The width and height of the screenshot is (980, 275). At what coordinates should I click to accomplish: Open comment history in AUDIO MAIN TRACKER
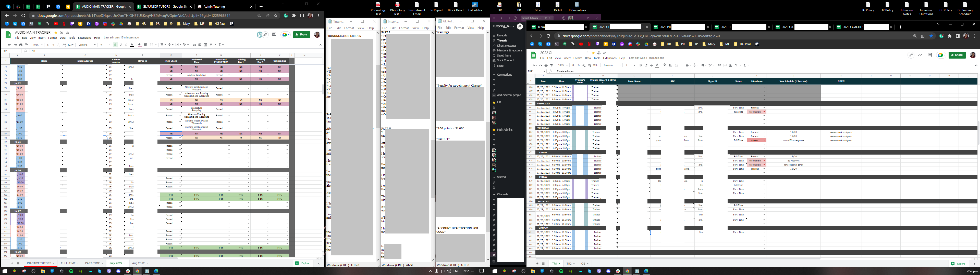(x=274, y=35)
